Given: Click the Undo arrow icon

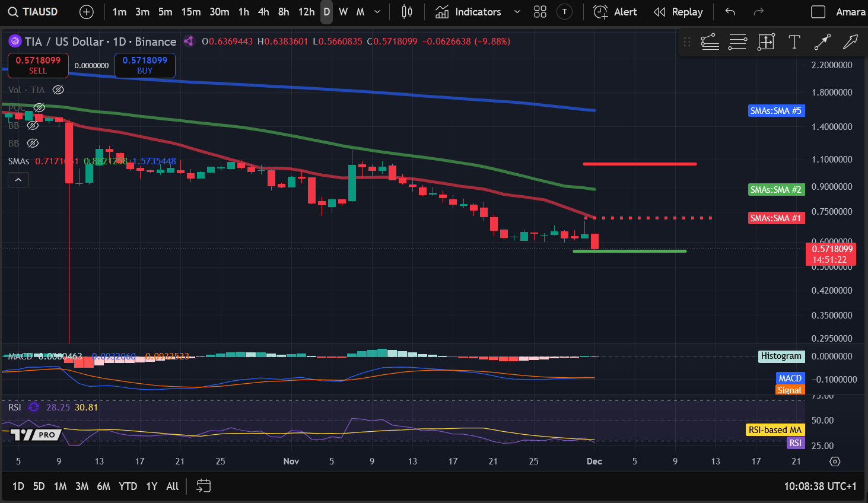Looking at the screenshot, I should [x=729, y=11].
